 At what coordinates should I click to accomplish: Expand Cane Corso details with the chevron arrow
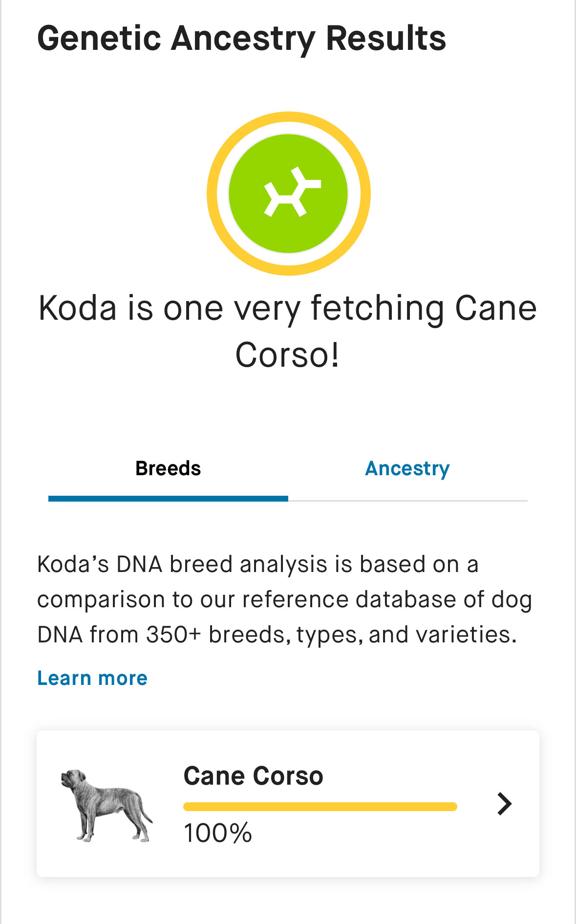(504, 804)
